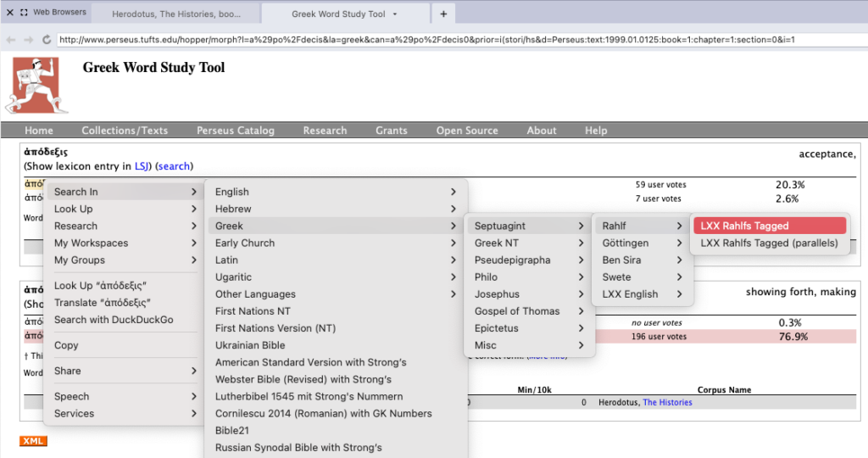Image resolution: width=868 pixels, height=458 pixels.
Task: Choose LXX Rahlfs Tagged (parallels) entry
Action: pos(769,243)
